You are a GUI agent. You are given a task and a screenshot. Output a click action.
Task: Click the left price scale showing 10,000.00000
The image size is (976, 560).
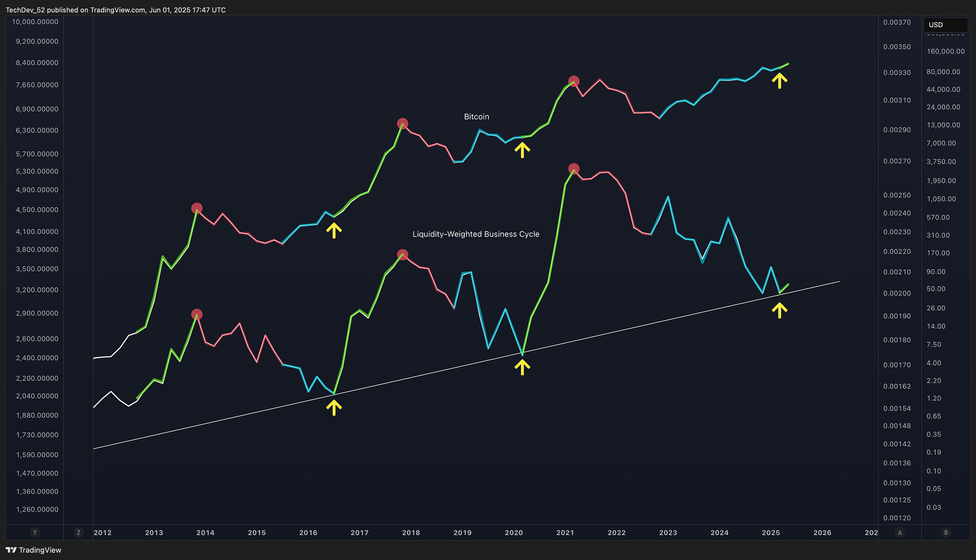[33, 22]
